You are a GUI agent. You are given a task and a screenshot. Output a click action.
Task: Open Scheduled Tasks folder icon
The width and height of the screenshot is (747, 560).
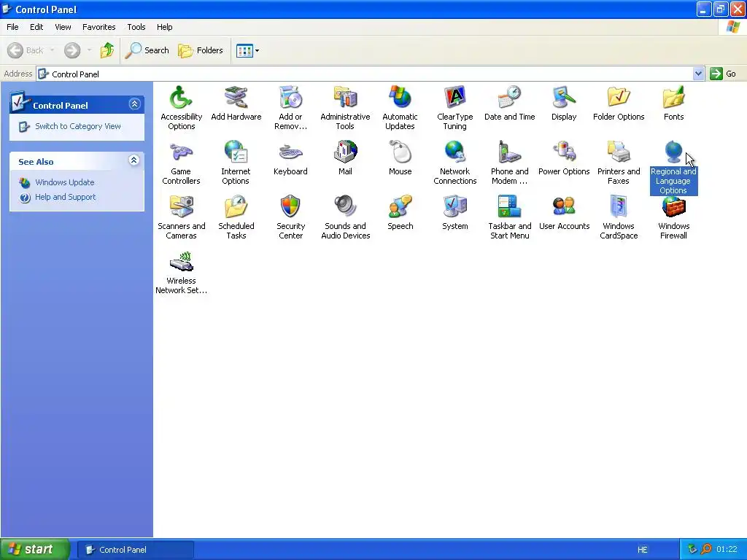[236, 207]
